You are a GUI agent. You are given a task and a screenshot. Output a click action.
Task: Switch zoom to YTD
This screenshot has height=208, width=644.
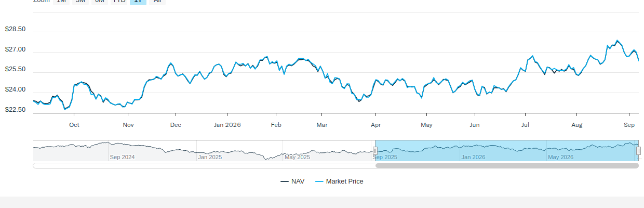(119, 1)
